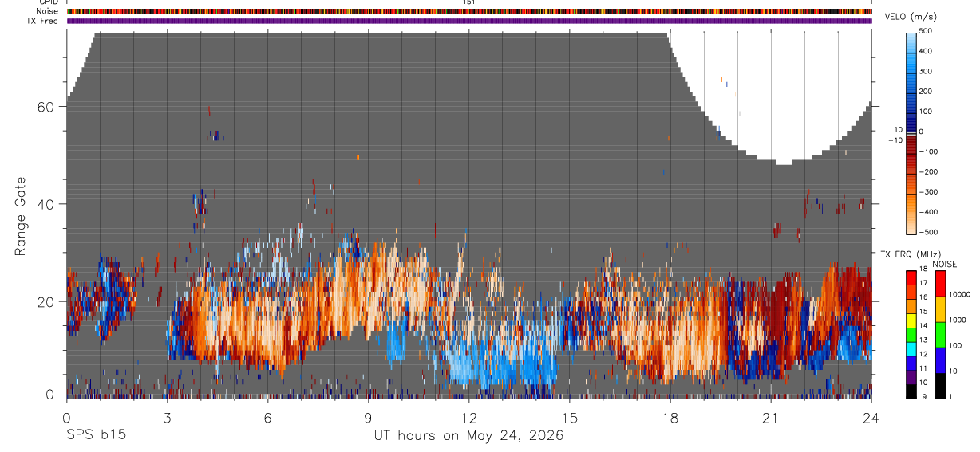The width and height of the screenshot is (980, 452).
Task: Click the '1000' label on NOISE scale
Action: (958, 320)
